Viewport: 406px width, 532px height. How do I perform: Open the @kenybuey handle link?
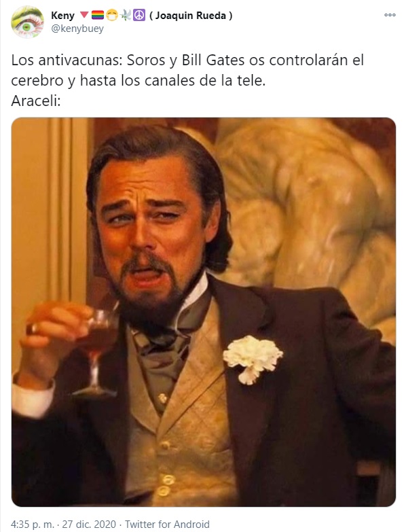(x=77, y=29)
